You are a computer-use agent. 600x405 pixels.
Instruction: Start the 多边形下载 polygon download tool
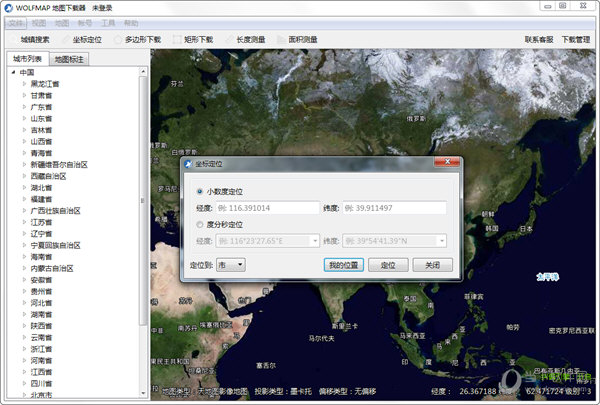tap(138, 39)
